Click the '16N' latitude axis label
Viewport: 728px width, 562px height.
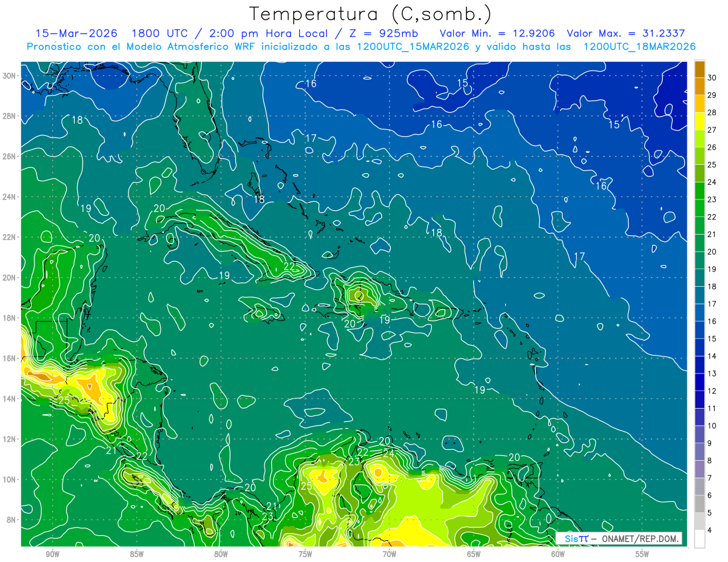[x=9, y=358]
